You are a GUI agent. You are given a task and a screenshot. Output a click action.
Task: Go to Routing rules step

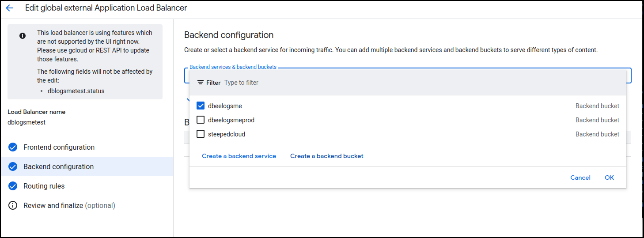click(x=44, y=186)
